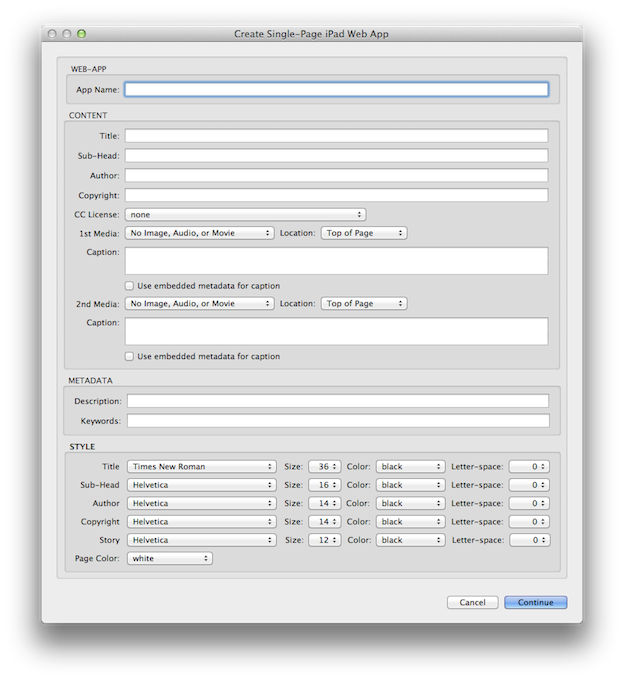This screenshot has width=624, height=681.
Task: Click the Author text field
Action: click(x=337, y=175)
